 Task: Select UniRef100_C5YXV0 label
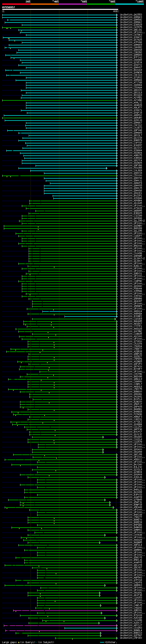[131, 175]
